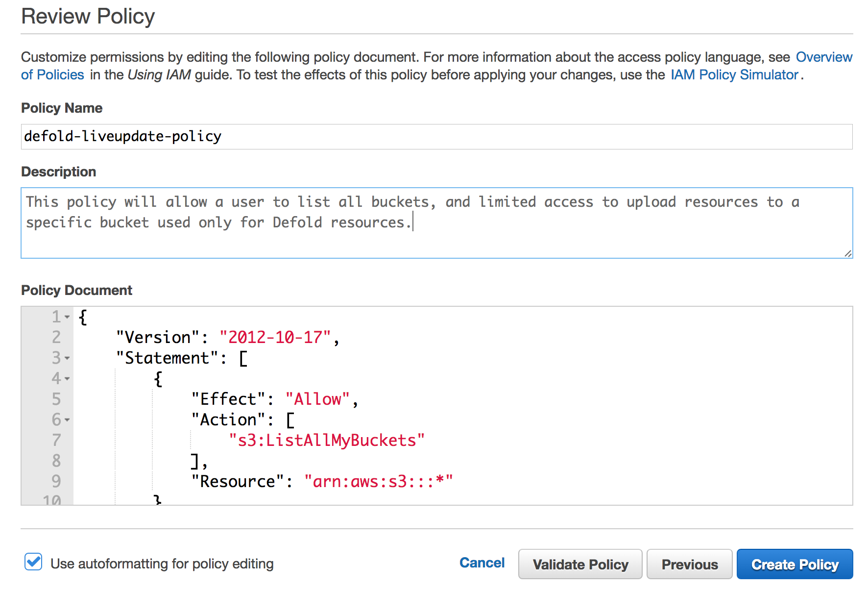Viewport: 868px width, 589px height.
Task: Click the s3:ListAllMyBuckets action string
Action: pyautogui.click(x=326, y=440)
